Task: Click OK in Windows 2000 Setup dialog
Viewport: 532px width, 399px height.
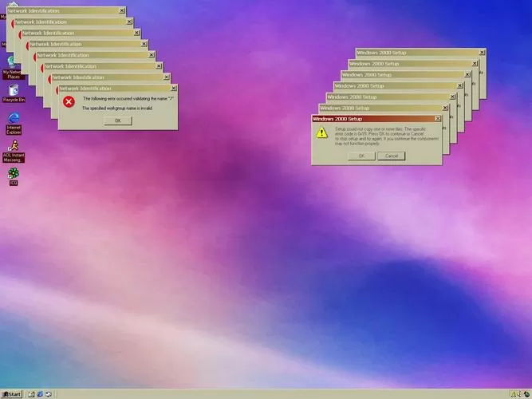Action: click(361, 156)
